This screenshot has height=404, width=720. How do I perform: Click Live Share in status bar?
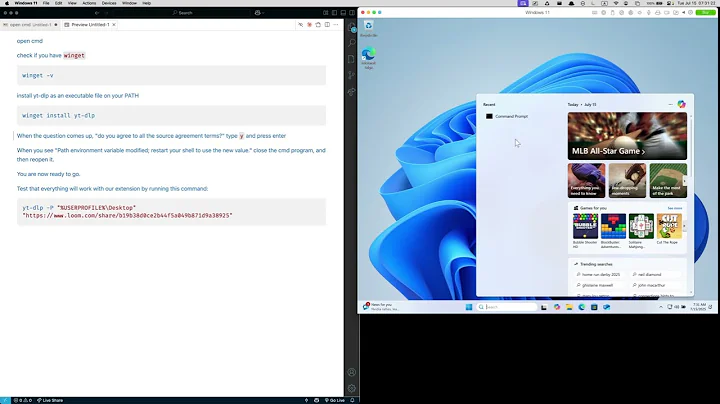pyautogui.click(x=50, y=400)
